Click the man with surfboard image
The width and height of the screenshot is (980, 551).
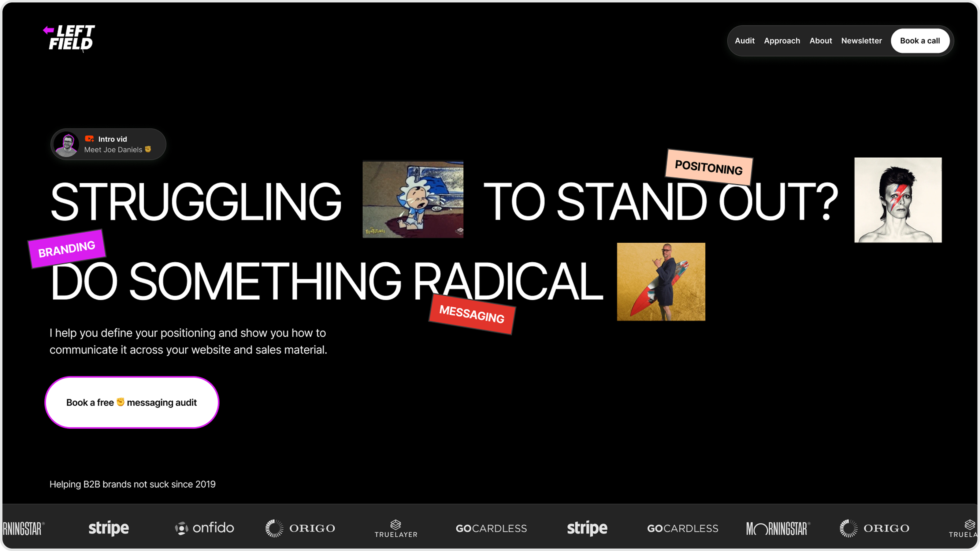pos(661,282)
